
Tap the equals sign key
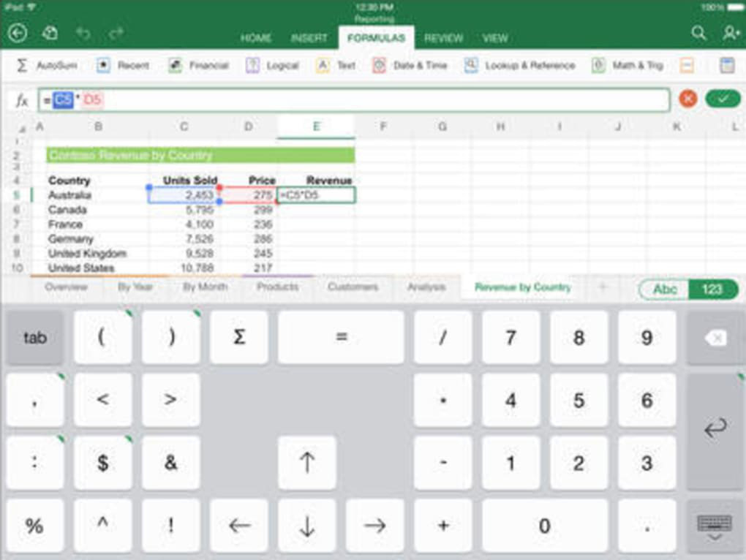[341, 338]
